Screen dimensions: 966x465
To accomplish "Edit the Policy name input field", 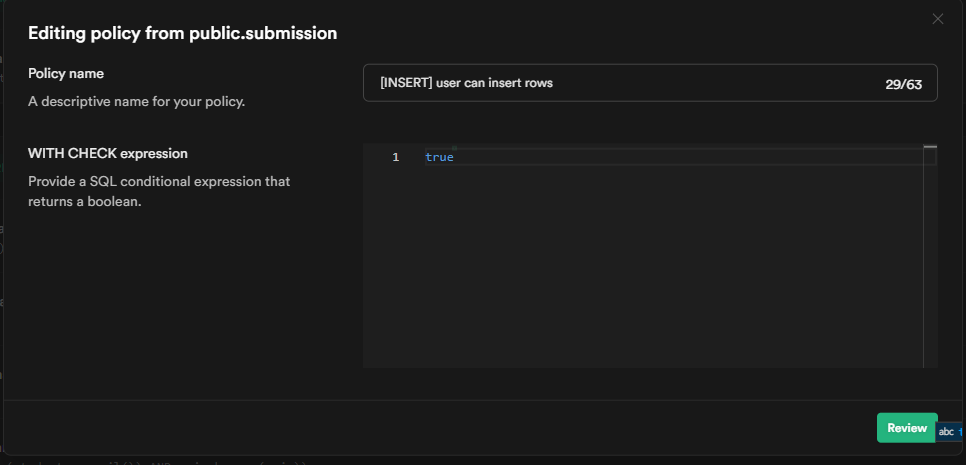I will (650, 83).
